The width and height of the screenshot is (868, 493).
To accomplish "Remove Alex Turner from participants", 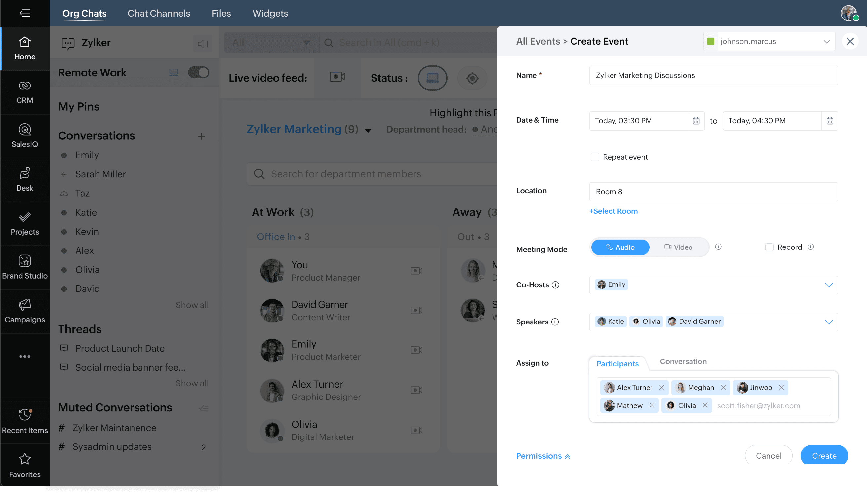I will (661, 387).
